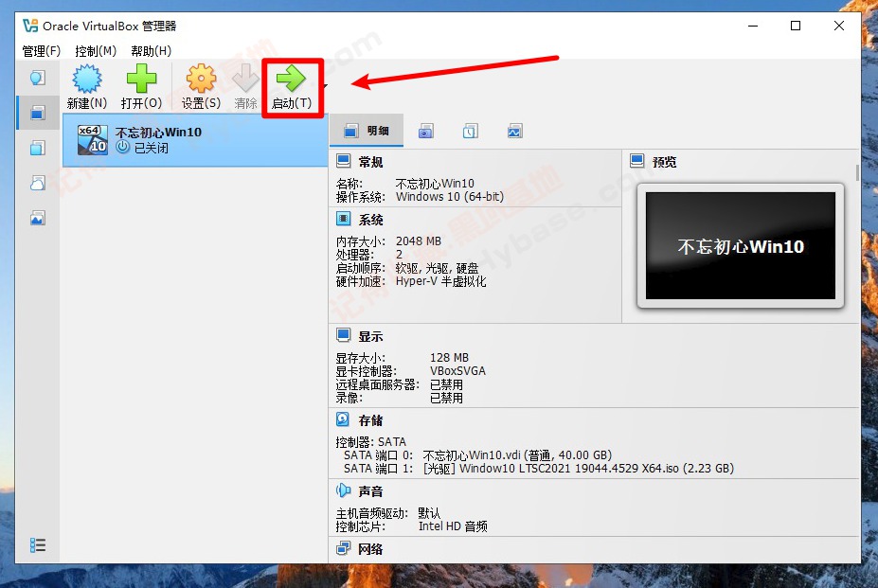Open the snapshots camera tab

[425, 130]
